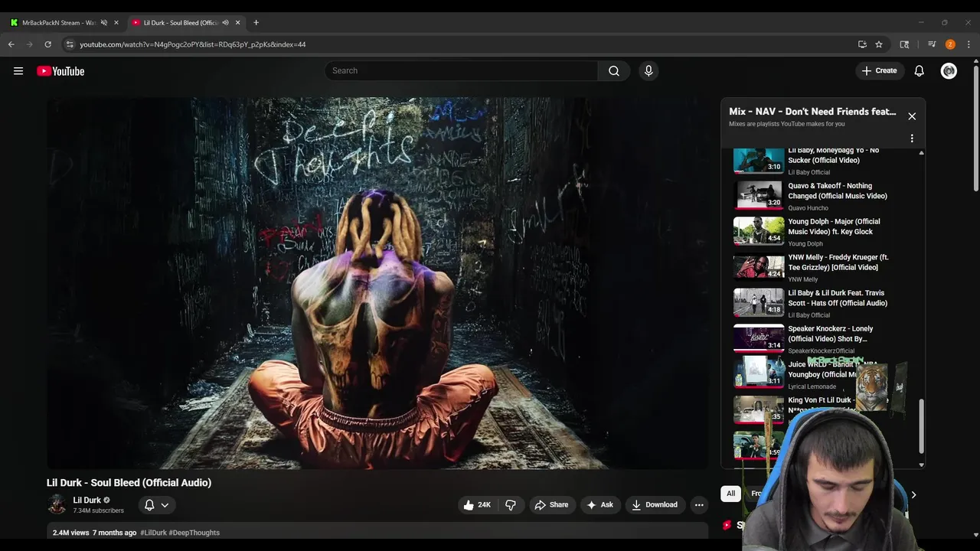
Task: Go forward in browser history
Action: point(30,44)
